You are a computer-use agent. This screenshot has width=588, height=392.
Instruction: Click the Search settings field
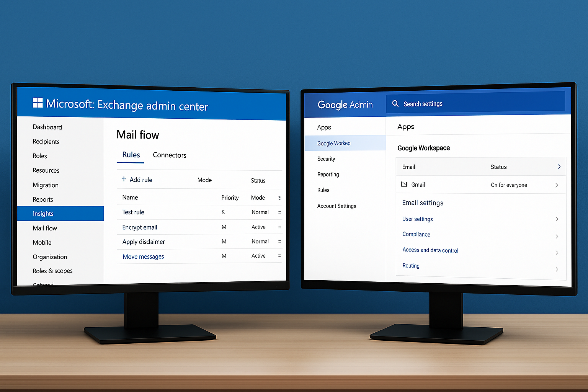tap(475, 103)
